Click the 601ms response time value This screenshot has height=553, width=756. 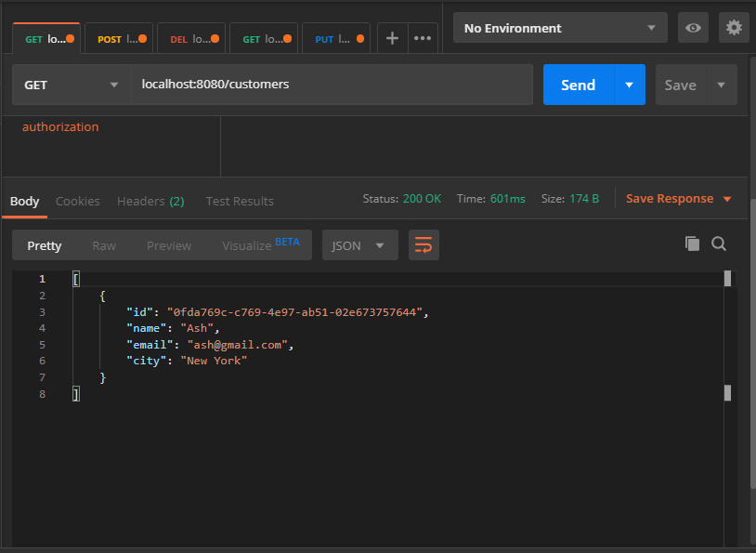tap(508, 199)
